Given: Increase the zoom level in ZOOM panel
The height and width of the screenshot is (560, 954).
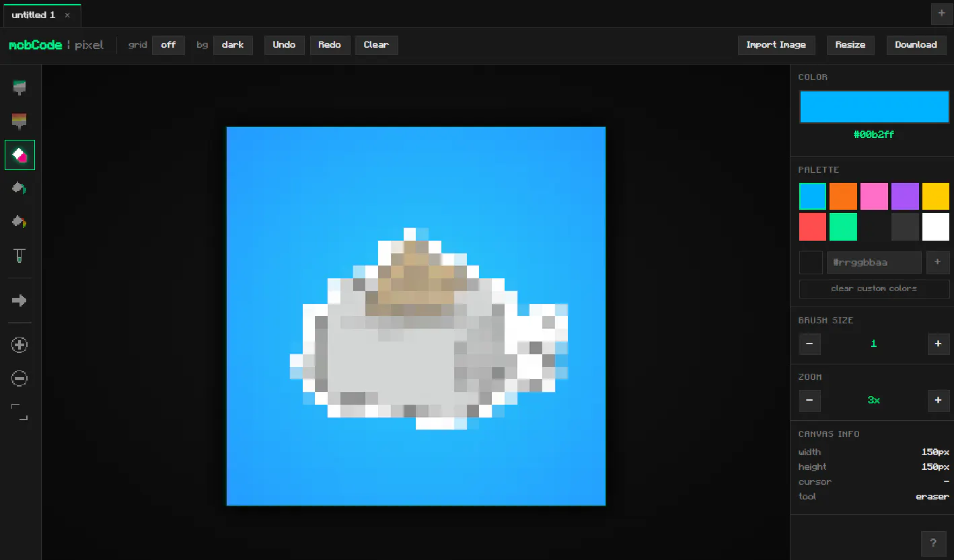Looking at the screenshot, I should point(939,400).
